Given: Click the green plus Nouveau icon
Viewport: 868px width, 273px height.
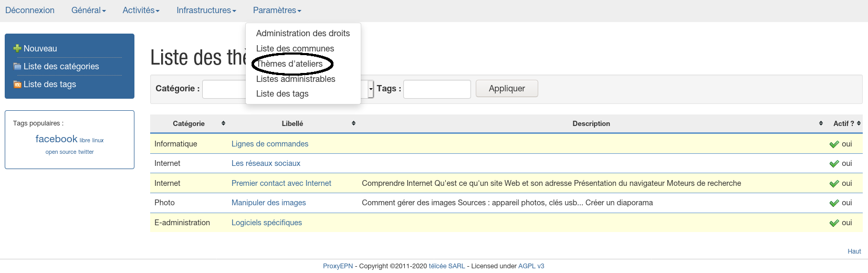Looking at the screenshot, I should (17, 48).
